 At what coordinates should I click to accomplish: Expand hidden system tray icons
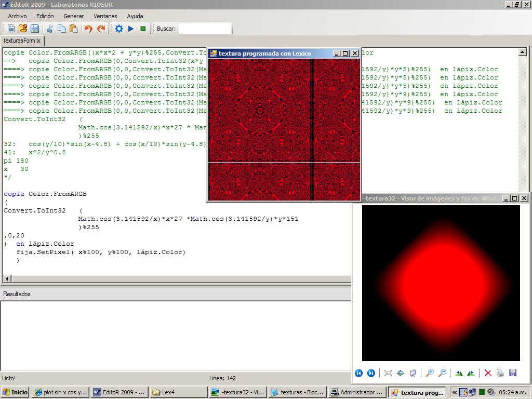coord(455,392)
